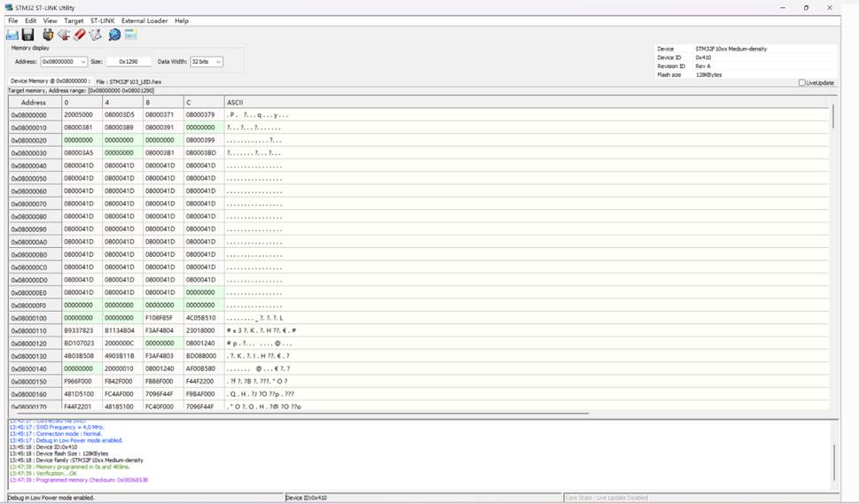Screen dimensions: 859x504
Task: Click the Save file floppy icon
Action: (x=28, y=35)
